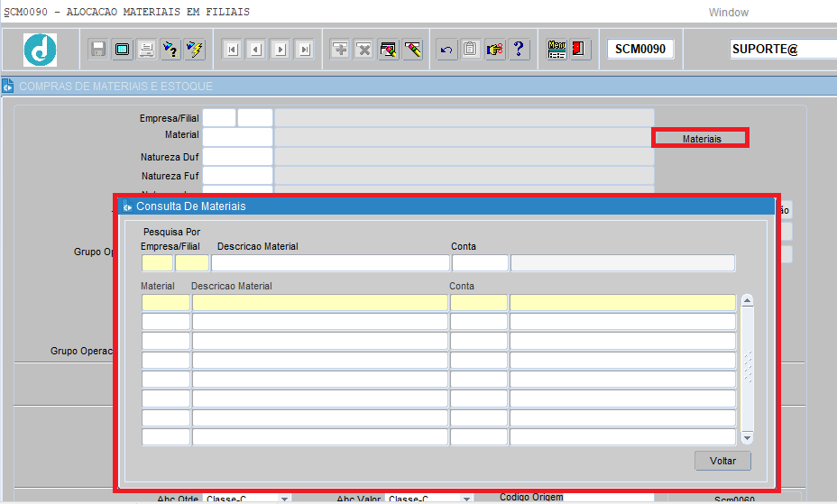Go to the next record arrow

coord(281,50)
